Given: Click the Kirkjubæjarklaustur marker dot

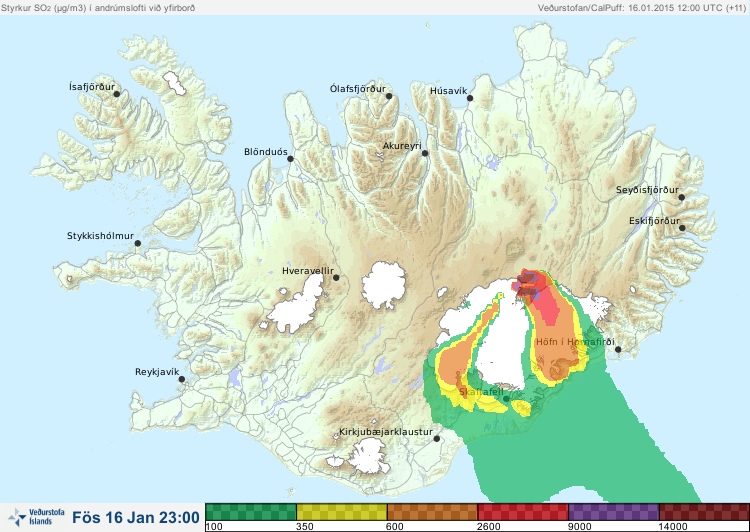Looking at the screenshot, I should click(436, 438).
